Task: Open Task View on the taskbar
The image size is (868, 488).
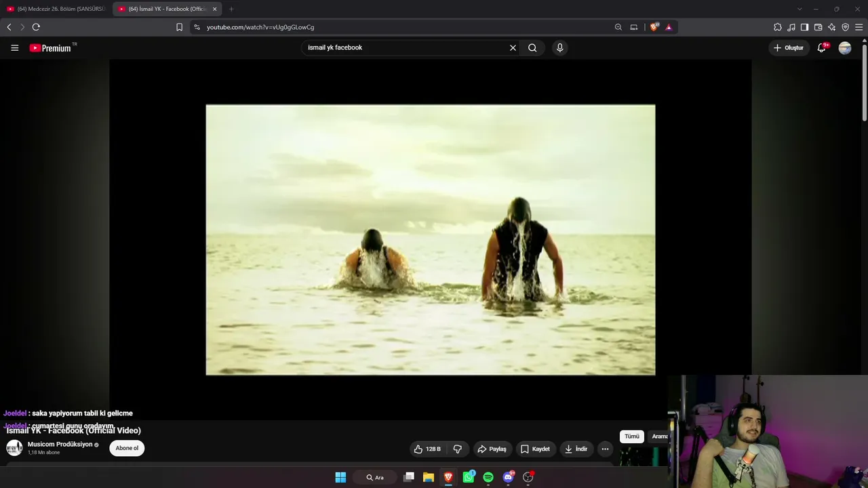Action: [409, 477]
